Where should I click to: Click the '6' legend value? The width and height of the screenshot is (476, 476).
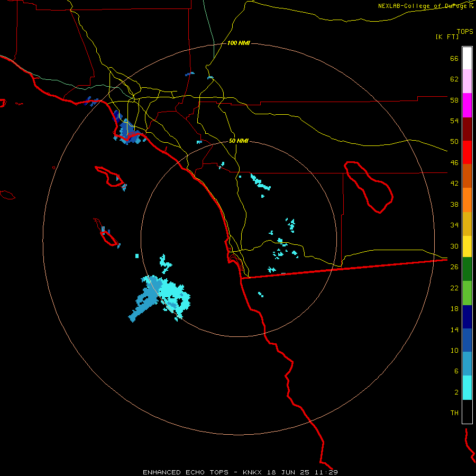pos(456,371)
